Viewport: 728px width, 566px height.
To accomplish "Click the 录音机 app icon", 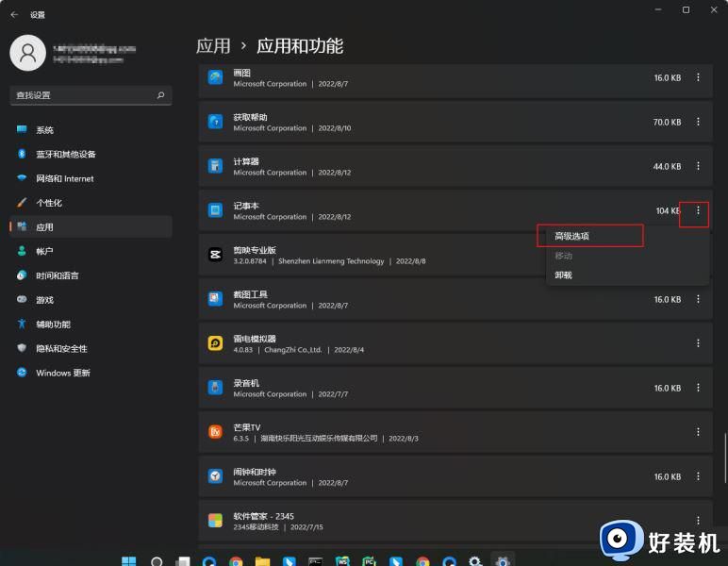I will click(x=215, y=388).
